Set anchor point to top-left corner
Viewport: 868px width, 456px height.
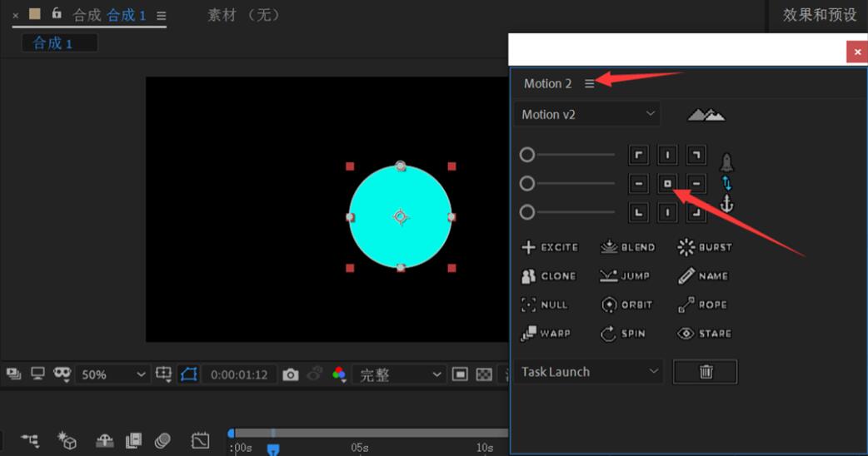point(639,155)
